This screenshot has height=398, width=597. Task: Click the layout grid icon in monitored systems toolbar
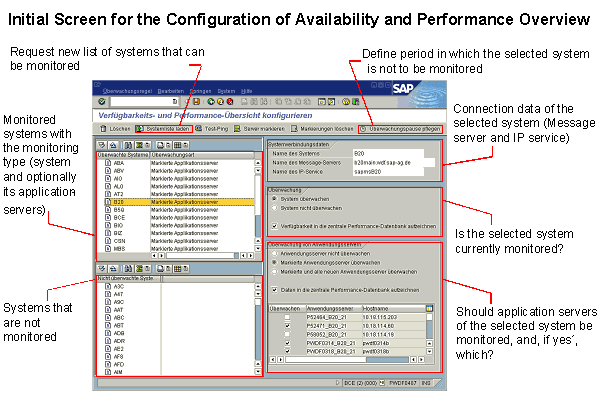click(177, 145)
